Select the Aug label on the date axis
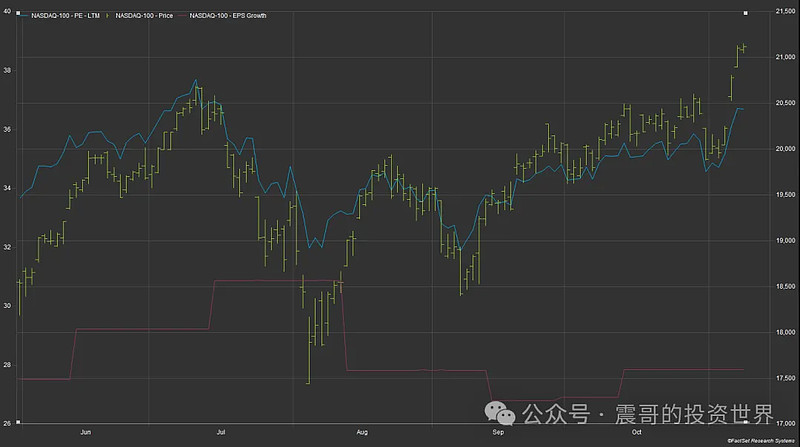800x447 pixels. [362, 432]
